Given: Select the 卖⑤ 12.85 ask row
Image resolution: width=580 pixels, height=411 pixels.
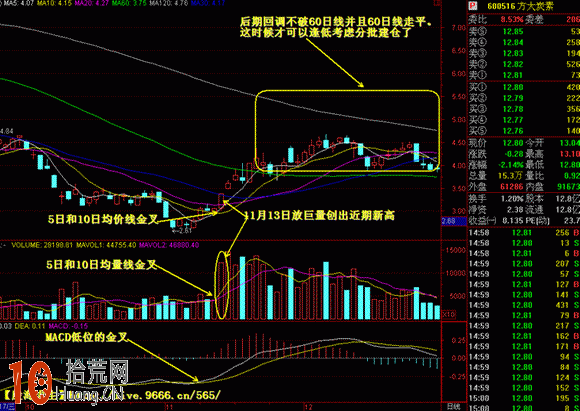Looking at the screenshot, I should (x=524, y=31).
